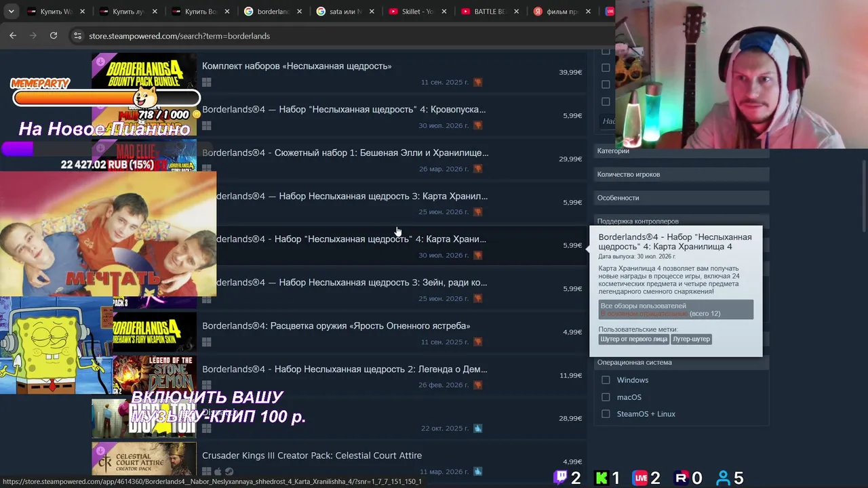
Task: Close the 'фильм пр' Yandex tab
Action: pos(588,12)
